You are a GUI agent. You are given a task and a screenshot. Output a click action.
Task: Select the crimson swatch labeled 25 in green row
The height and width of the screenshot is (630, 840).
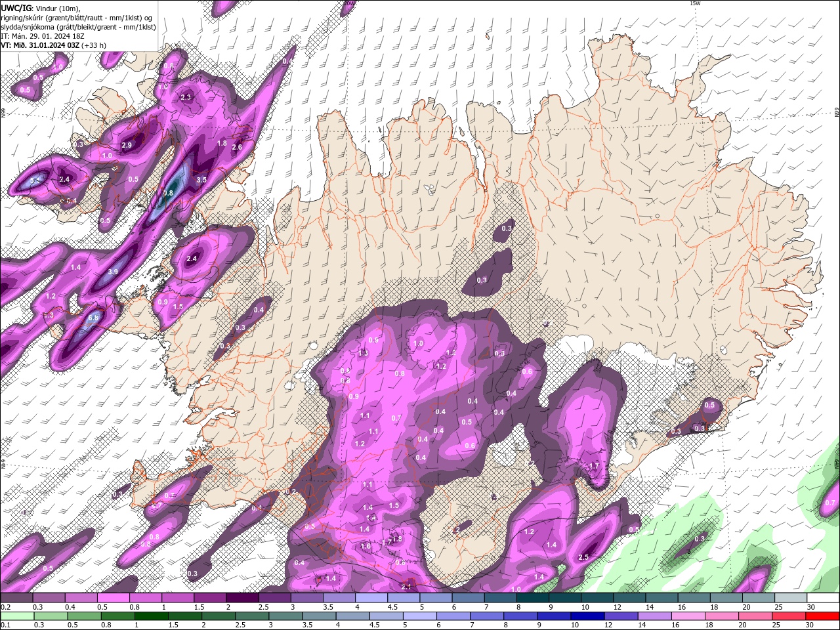(x=788, y=616)
